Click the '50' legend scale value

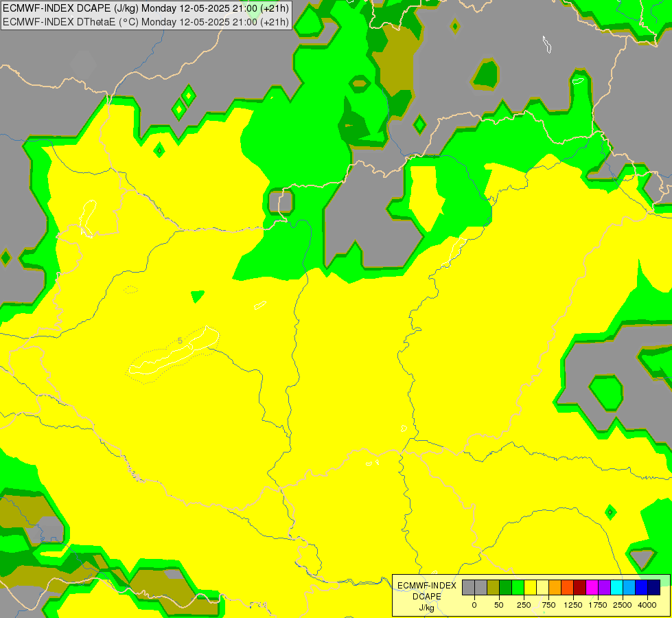[499, 605]
